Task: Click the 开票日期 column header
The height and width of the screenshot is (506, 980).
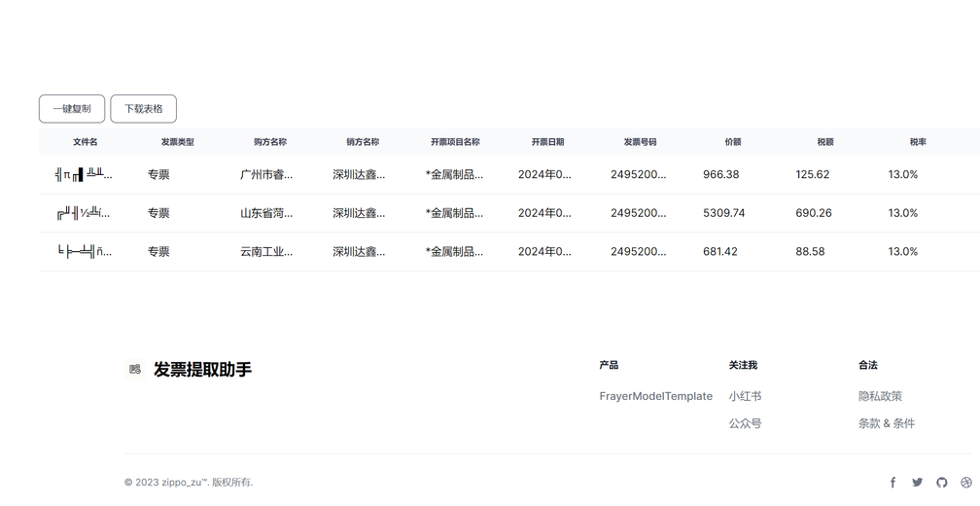Action: 547,142
